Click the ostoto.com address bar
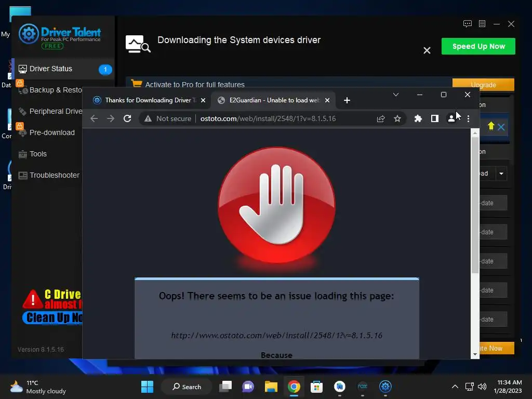Screen dimensions: 532x399 coord(268,119)
